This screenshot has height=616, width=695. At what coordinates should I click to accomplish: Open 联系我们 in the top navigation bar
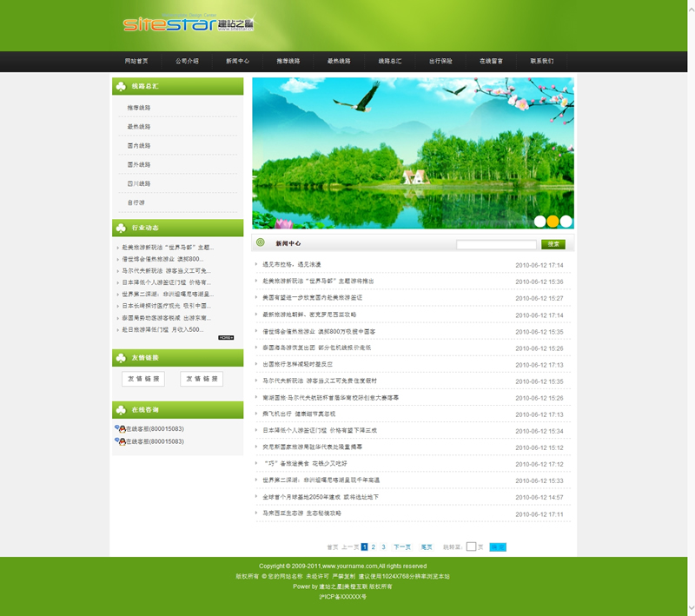click(x=542, y=62)
